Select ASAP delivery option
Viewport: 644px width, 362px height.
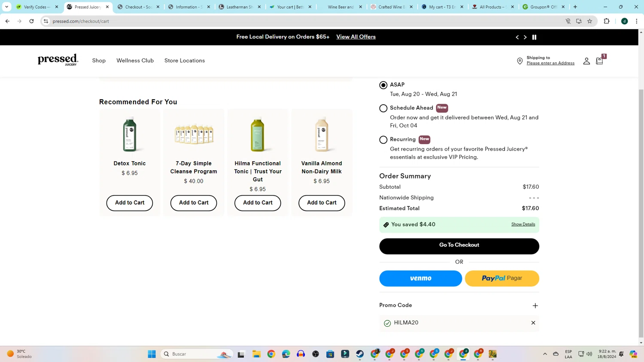(383, 85)
